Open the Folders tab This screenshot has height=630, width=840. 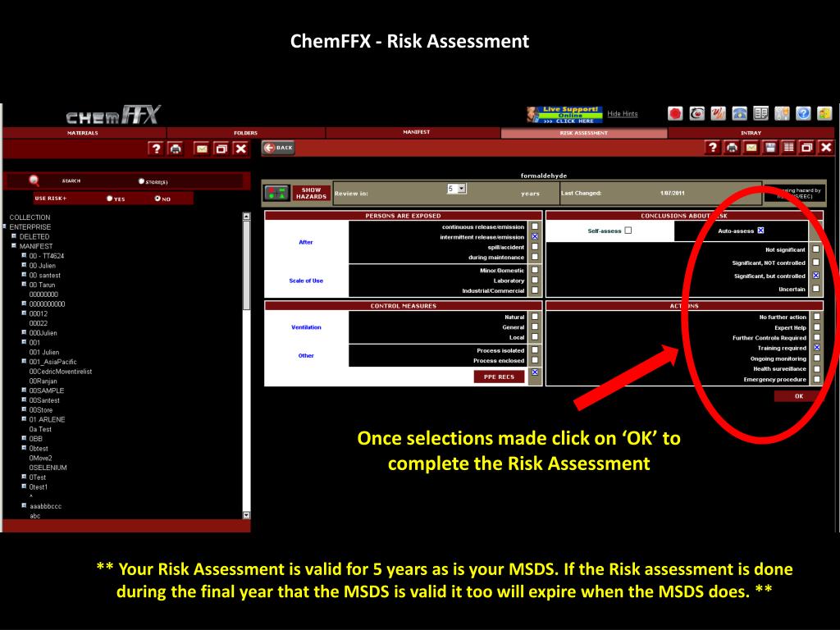coord(245,132)
